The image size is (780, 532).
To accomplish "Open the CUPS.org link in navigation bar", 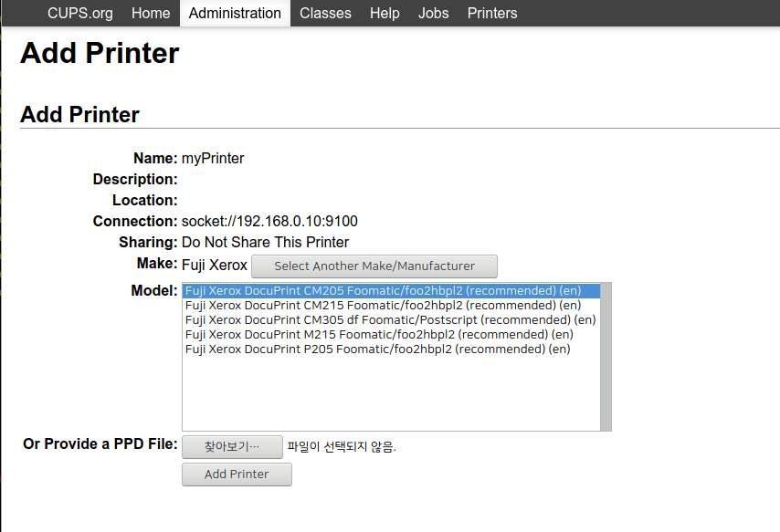I will point(80,13).
